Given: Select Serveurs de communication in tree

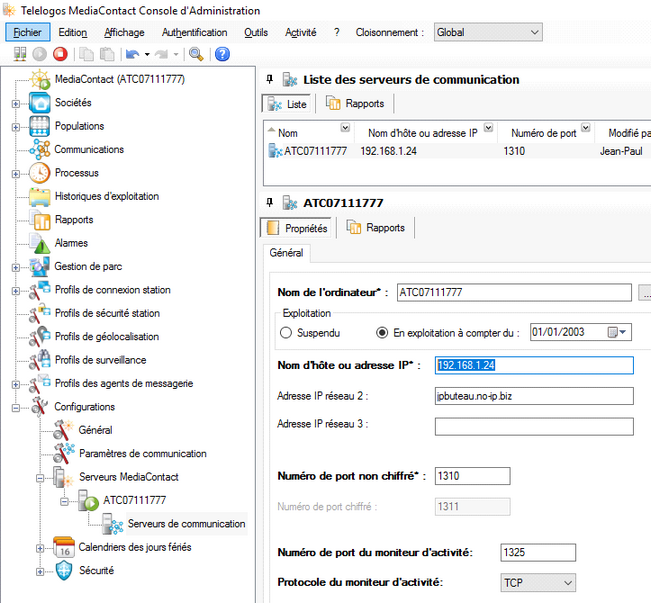Looking at the screenshot, I should tap(186, 524).
